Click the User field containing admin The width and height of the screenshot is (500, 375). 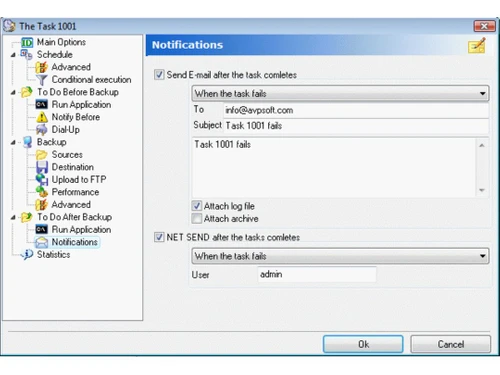coord(317,274)
